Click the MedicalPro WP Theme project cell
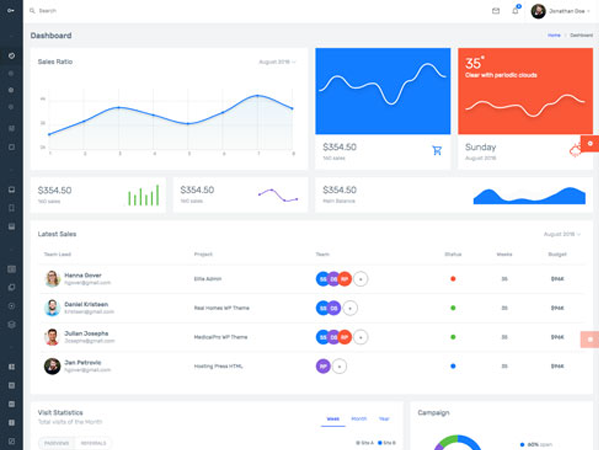This screenshot has width=600, height=450. tap(221, 337)
